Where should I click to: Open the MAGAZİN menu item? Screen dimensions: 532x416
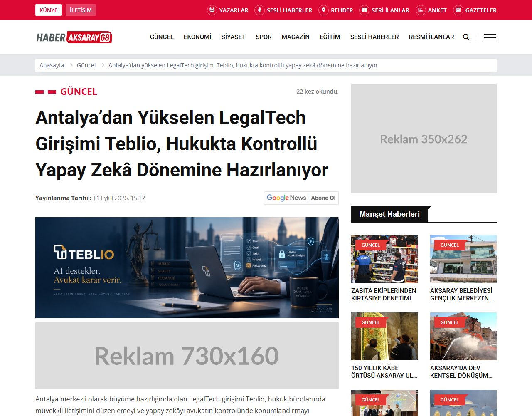[296, 37]
